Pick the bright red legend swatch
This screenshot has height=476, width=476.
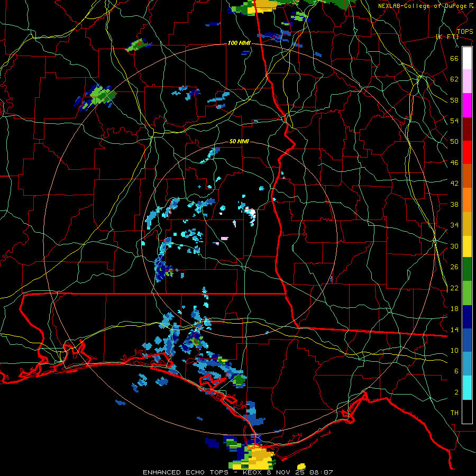click(x=467, y=152)
